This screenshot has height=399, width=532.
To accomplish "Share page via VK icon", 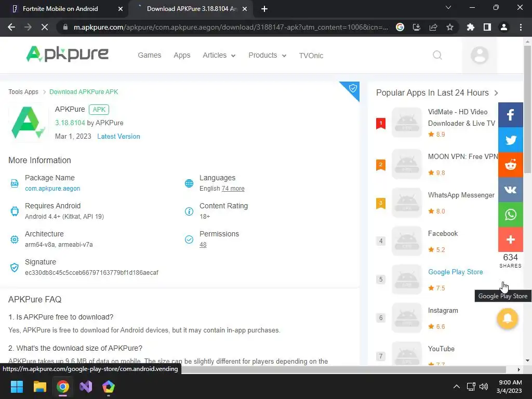I will pos(510,190).
